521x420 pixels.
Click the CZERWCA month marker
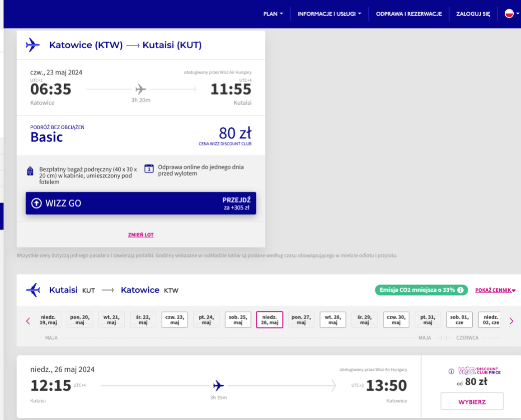pyautogui.click(x=467, y=338)
